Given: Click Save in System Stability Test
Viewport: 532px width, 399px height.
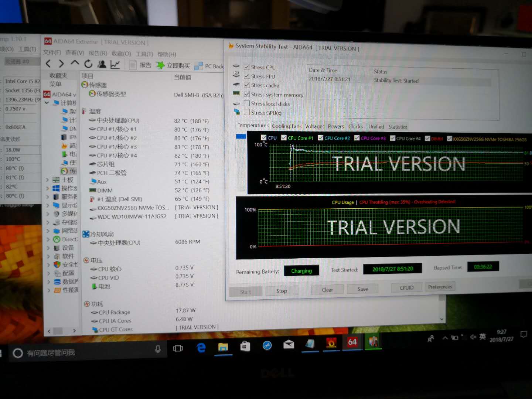Looking at the screenshot, I should (362, 289).
